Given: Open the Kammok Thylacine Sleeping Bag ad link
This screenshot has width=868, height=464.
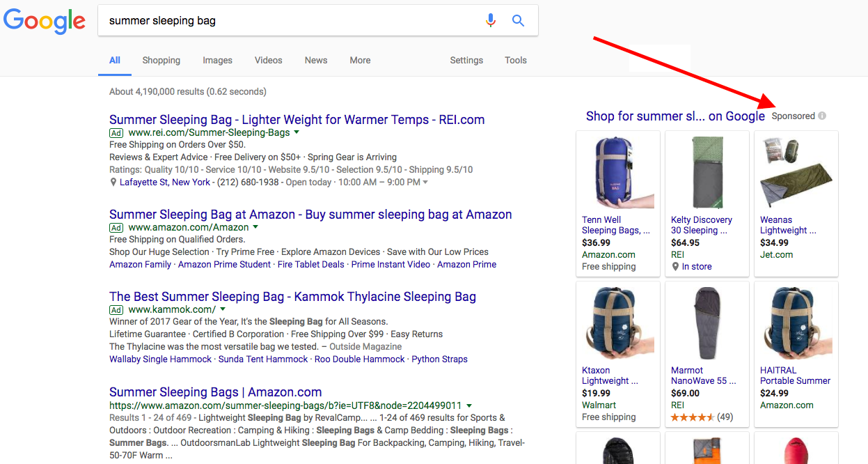Looking at the screenshot, I should click(x=292, y=297).
